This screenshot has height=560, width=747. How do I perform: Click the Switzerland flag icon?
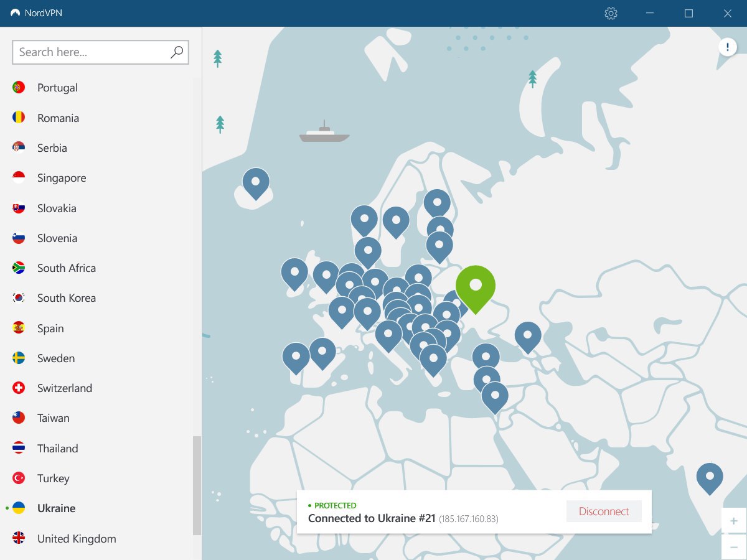19,388
